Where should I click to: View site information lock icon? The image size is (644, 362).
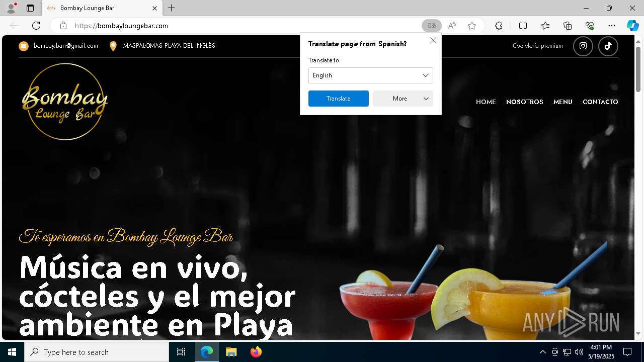[63, 26]
